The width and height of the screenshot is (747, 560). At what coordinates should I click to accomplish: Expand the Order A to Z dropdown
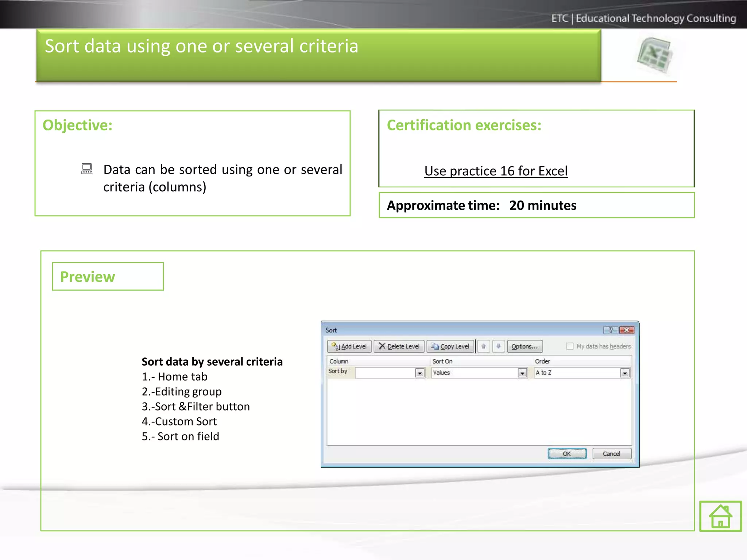(x=625, y=373)
